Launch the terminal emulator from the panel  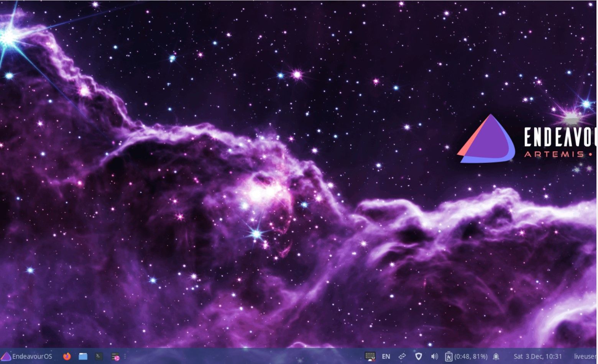[x=99, y=356]
